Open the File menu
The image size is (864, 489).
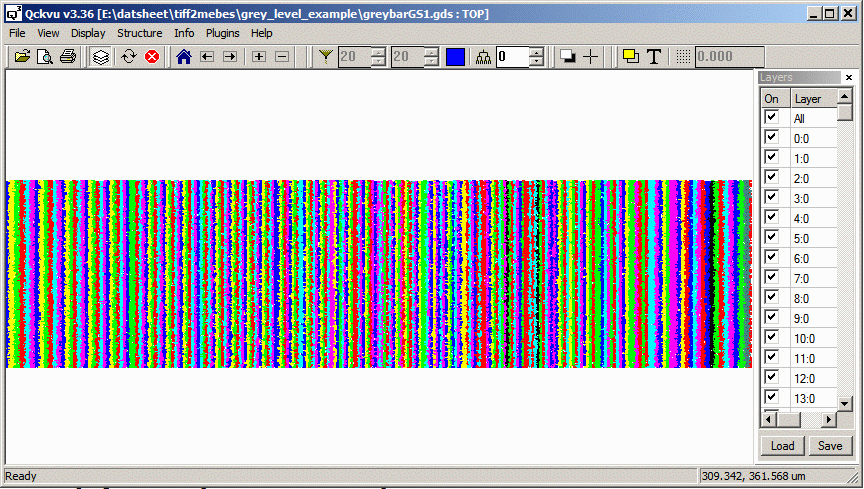click(x=17, y=33)
